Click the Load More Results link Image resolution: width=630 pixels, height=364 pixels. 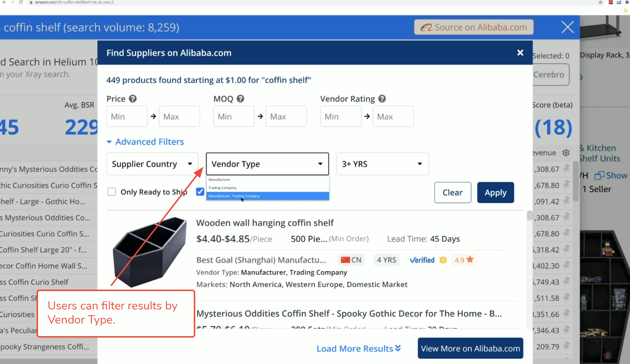click(x=358, y=349)
